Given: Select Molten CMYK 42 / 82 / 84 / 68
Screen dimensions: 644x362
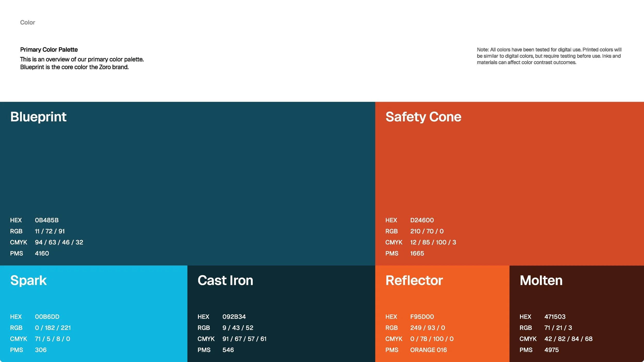Looking at the screenshot, I should [x=568, y=339].
